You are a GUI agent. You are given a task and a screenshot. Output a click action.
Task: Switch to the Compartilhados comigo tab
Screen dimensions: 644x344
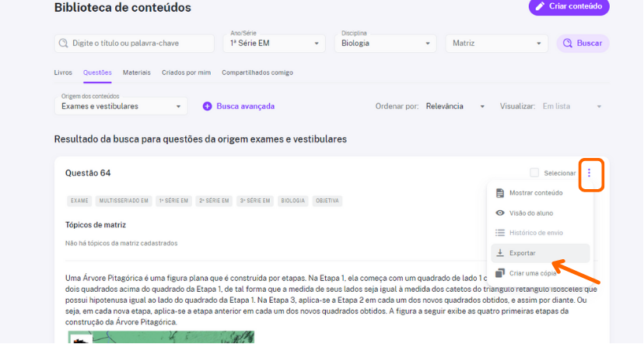tap(257, 72)
